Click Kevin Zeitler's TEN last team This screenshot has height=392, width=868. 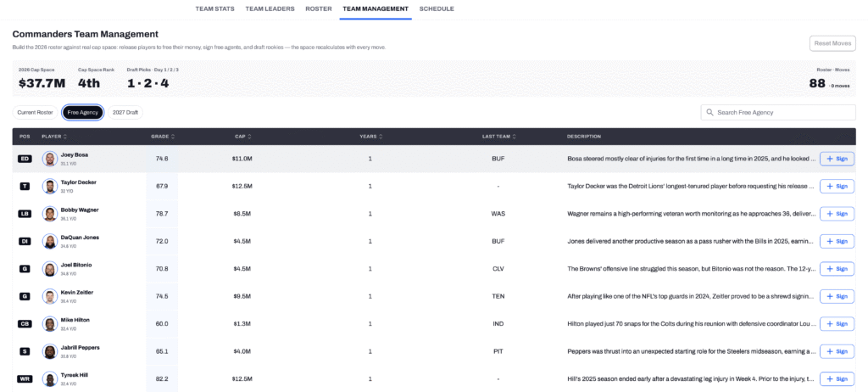498,296
